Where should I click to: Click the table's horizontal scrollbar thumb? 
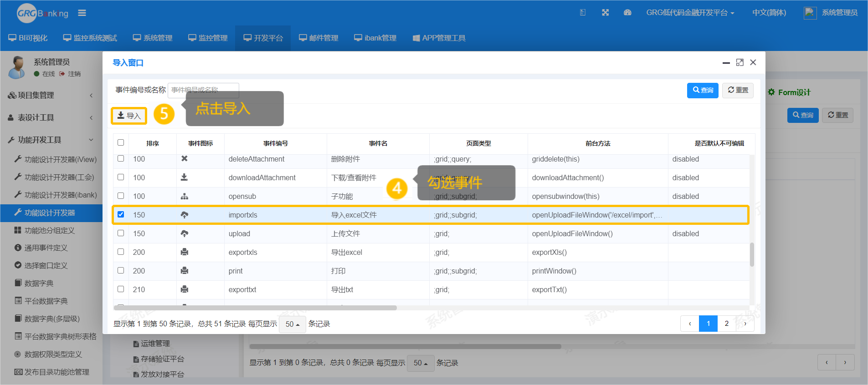click(255, 308)
